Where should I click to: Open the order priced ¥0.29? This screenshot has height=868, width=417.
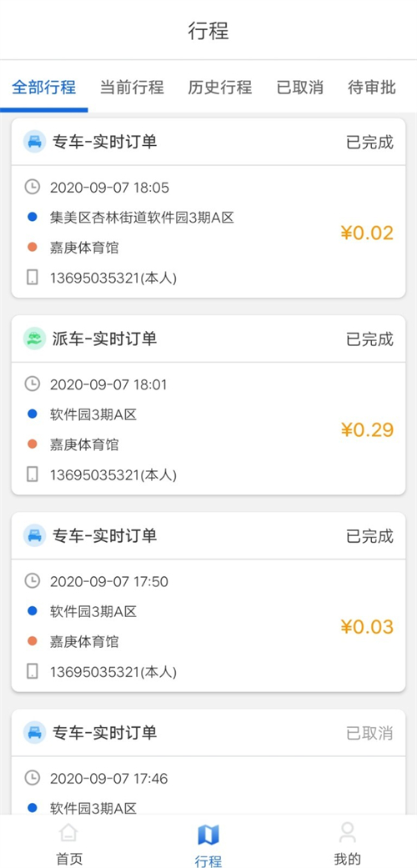coord(208,404)
